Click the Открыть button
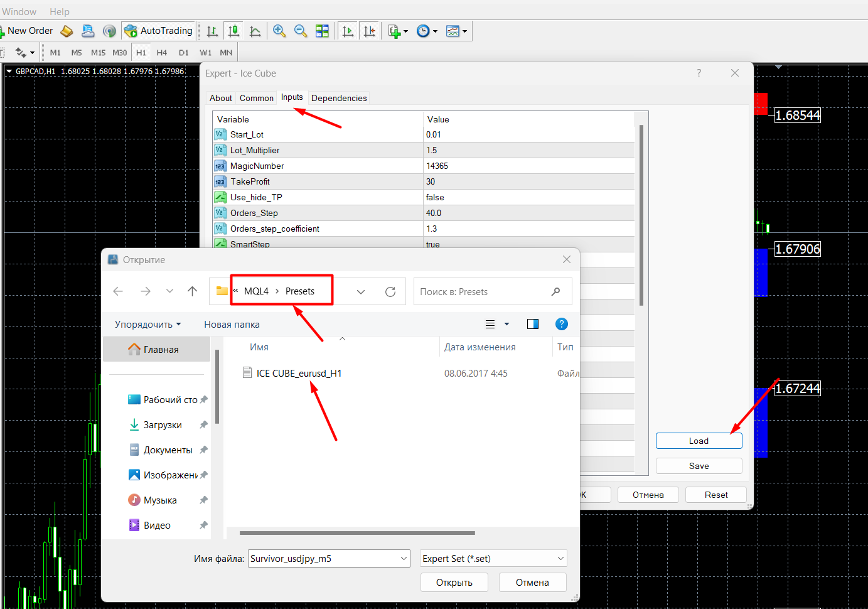Viewport: 868px width, 609px height. click(x=454, y=583)
